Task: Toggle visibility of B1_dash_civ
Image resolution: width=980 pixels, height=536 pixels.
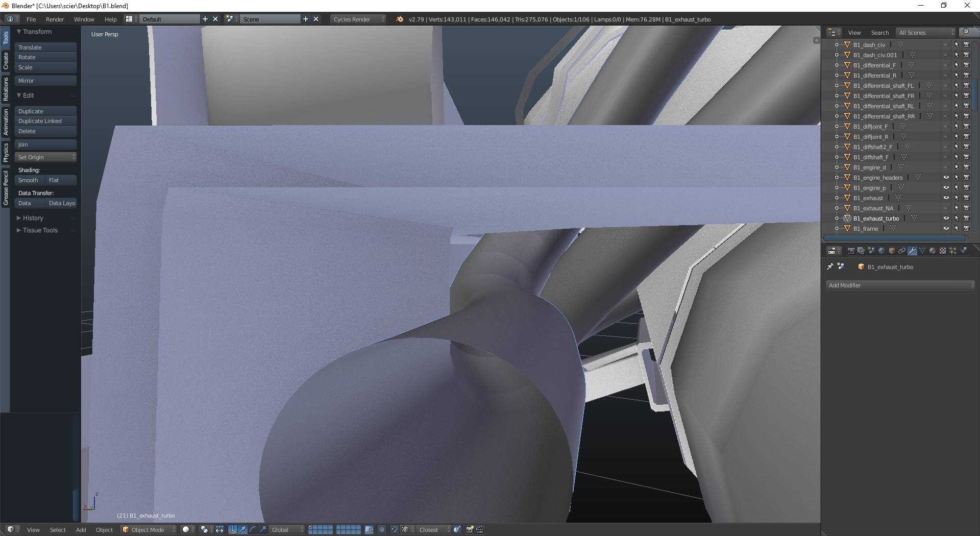Action: coord(946,44)
